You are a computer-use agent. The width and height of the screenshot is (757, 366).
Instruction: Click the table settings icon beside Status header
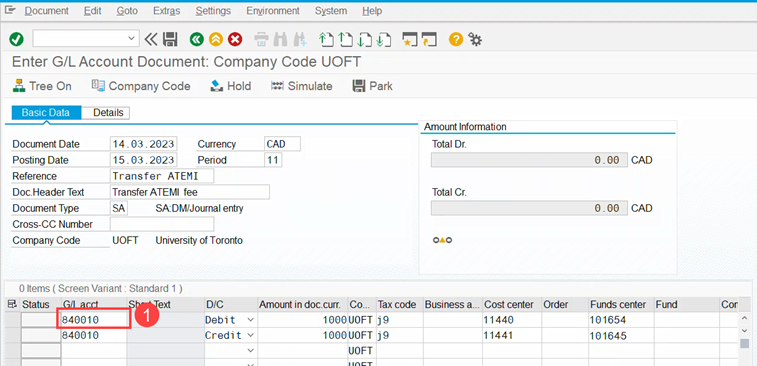point(13,304)
